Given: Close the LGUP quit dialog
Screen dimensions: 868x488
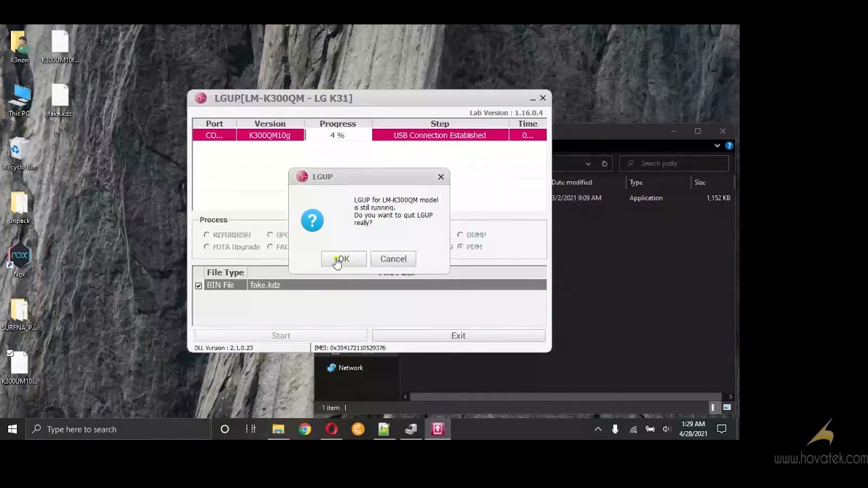Looking at the screenshot, I should click(x=441, y=177).
